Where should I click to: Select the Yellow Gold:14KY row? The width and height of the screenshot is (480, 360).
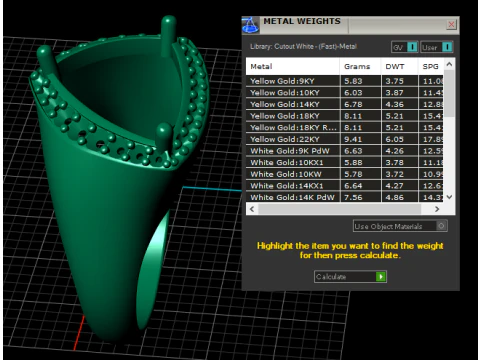(x=345, y=104)
